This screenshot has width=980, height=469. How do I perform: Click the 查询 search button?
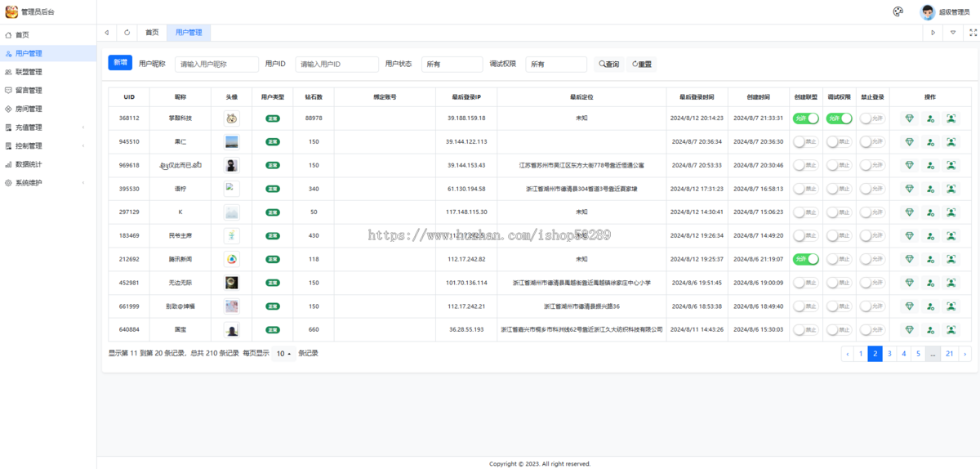click(x=608, y=64)
